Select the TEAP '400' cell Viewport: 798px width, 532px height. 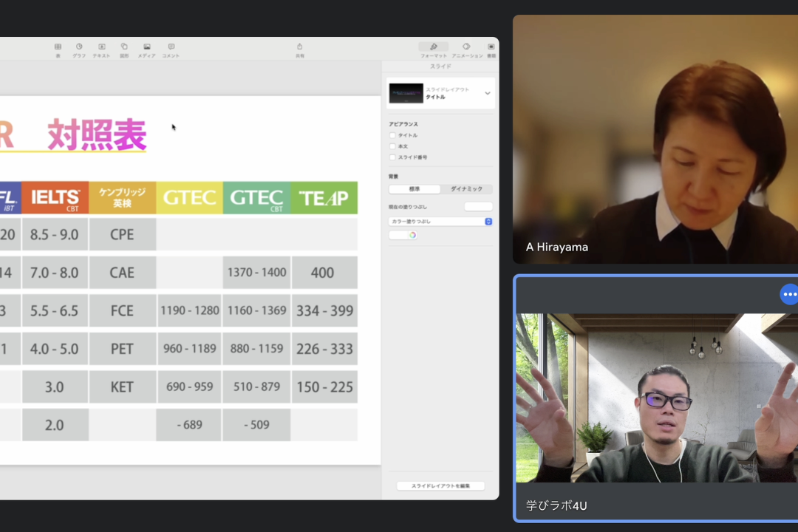coord(324,273)
